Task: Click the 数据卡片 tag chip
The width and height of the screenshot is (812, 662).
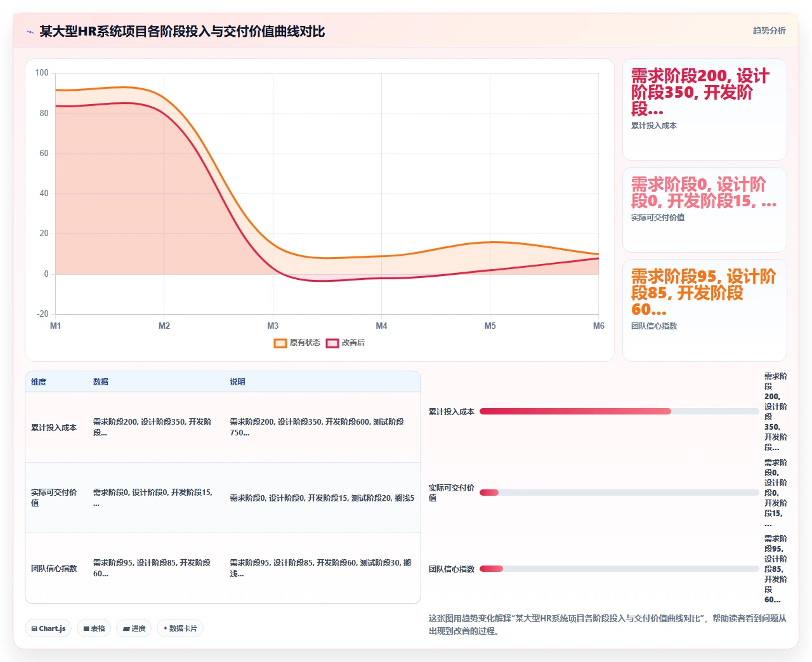Action: pos(180,628)
